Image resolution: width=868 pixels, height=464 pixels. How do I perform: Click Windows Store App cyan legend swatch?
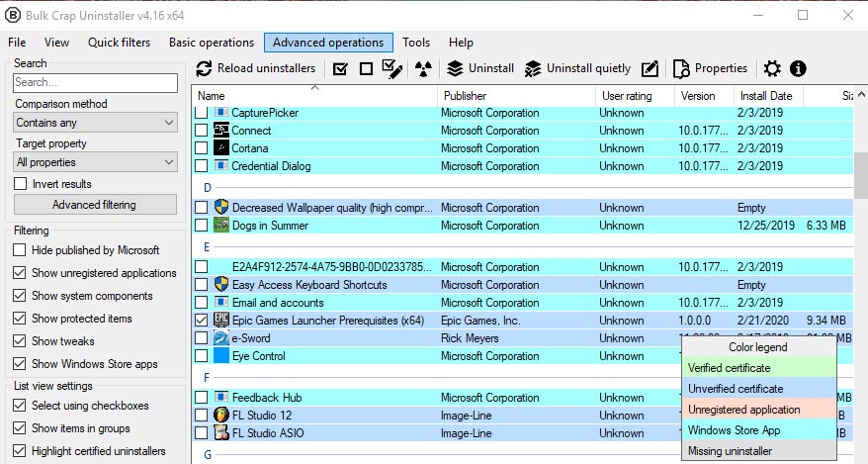pos(758,430)
